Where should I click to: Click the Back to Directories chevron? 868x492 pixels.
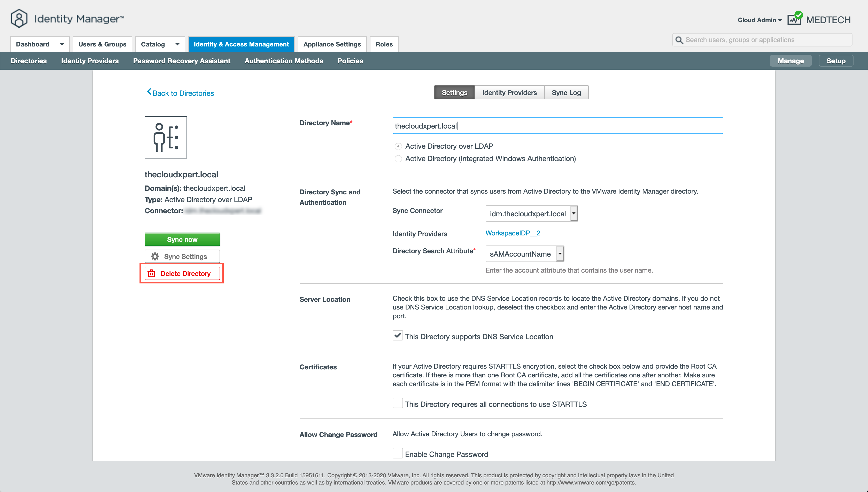click(x=149, y=92)
